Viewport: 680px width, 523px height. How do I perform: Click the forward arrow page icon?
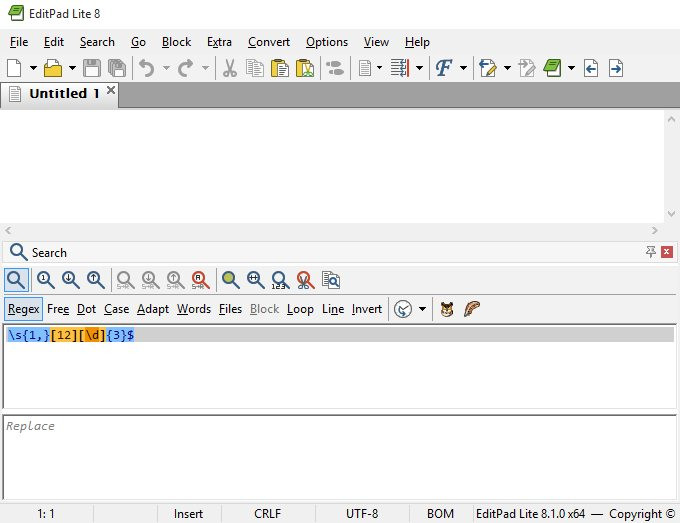[616, 68]
